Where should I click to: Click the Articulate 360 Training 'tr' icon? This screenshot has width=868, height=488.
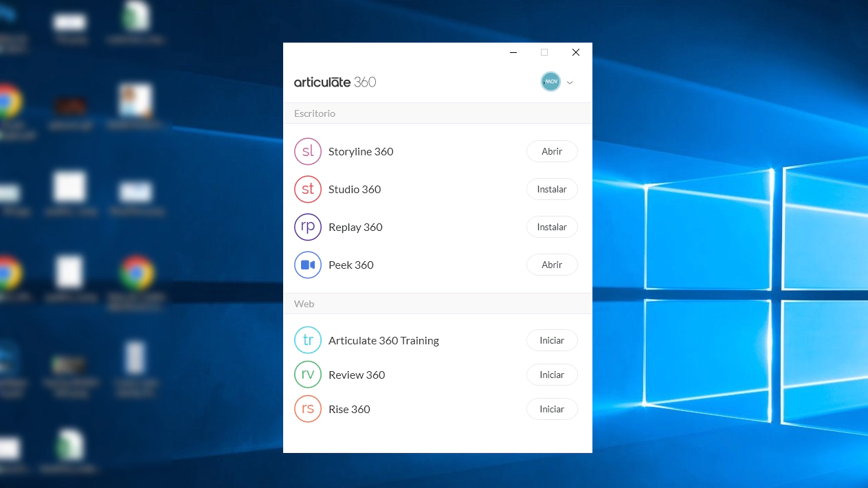click(x=308, y=340)
